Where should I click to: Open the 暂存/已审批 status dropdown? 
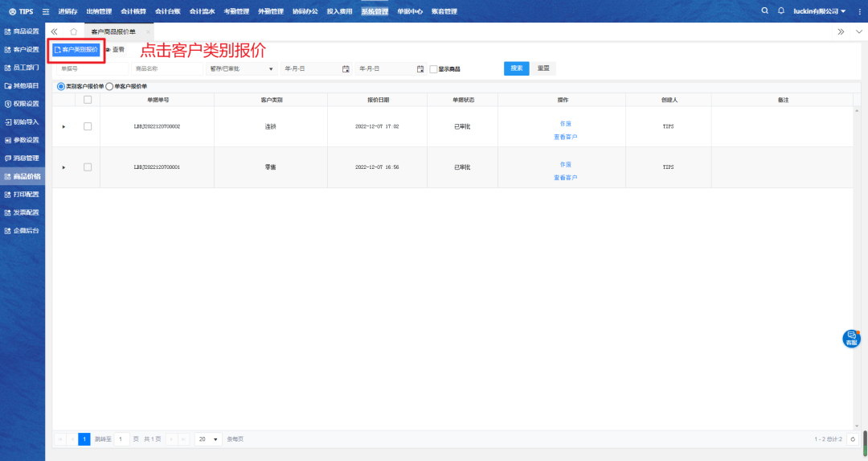[240, 69]
